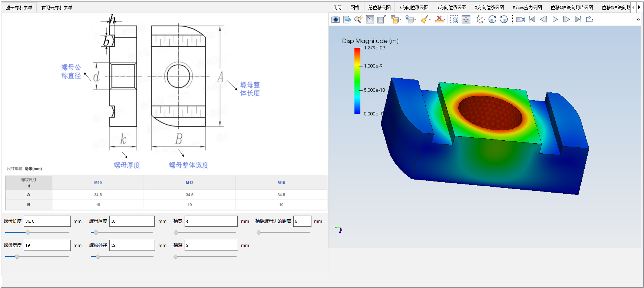Screen dimensions: 644x288
Task: Jump to the first animation frame
Action: pos(532,20)
